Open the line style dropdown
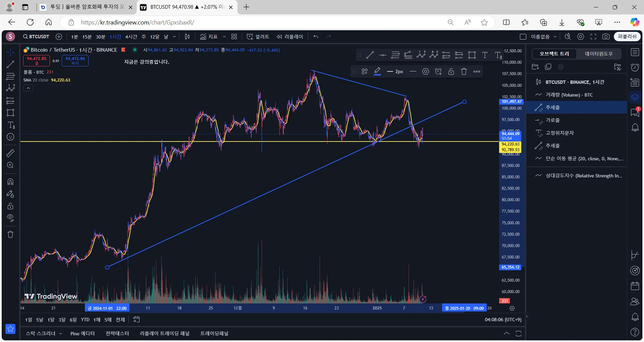 point(413,71)
